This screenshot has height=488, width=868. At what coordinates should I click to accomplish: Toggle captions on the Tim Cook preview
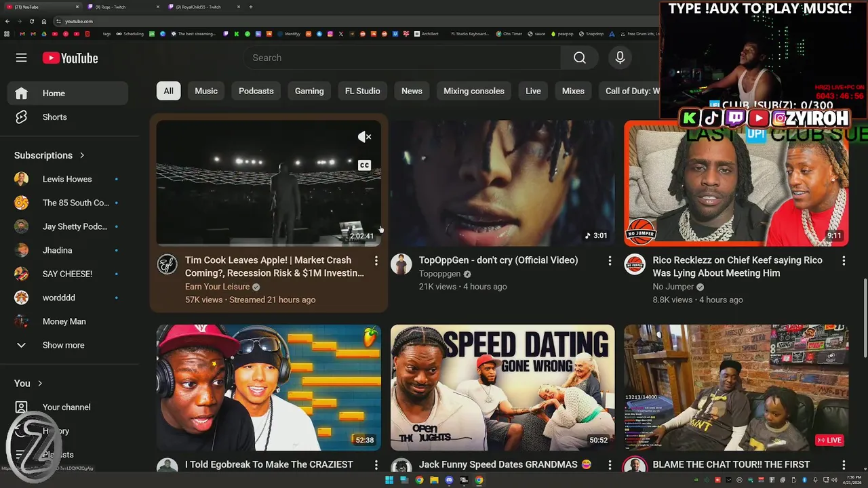[x=365, y=165]
